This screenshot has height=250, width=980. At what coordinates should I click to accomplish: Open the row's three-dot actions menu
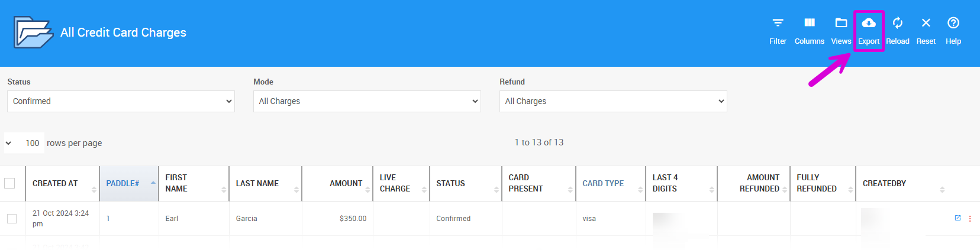pos(970,219)
